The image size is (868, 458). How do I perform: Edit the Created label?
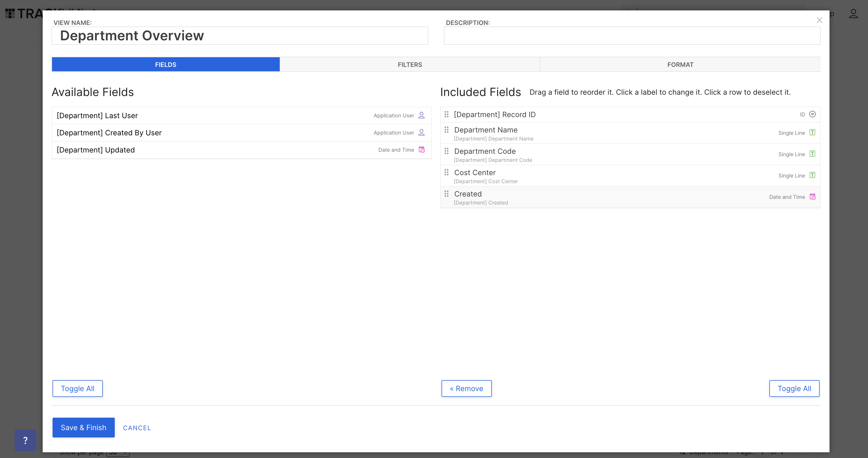(468, 194)
